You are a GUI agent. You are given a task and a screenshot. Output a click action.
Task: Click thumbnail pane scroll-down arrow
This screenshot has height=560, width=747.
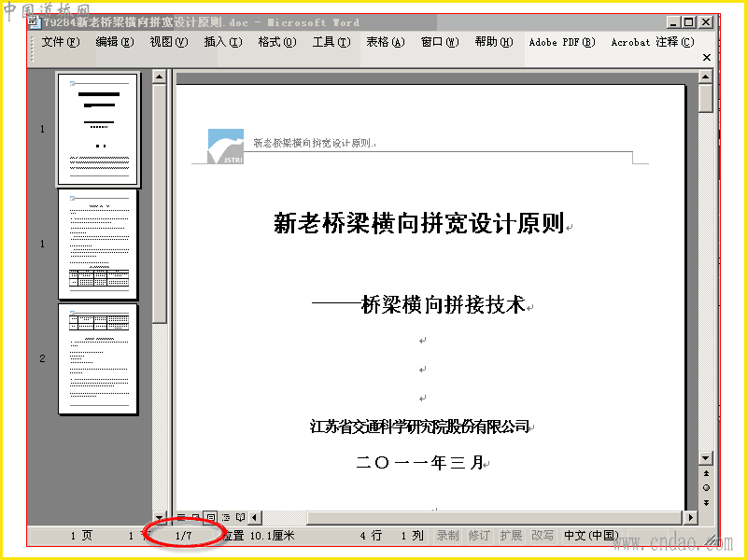[159, 517]
